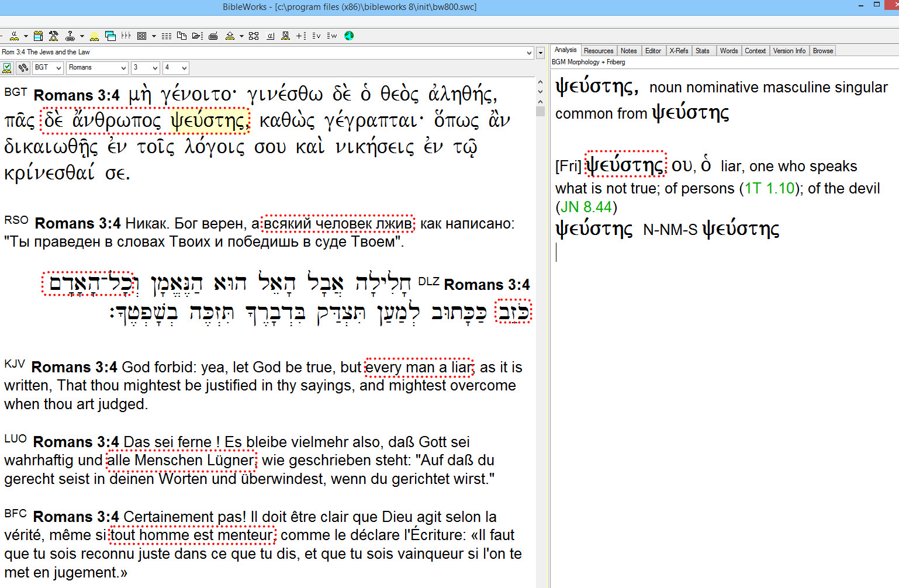Open the X-Refs tab

(679, 51)
